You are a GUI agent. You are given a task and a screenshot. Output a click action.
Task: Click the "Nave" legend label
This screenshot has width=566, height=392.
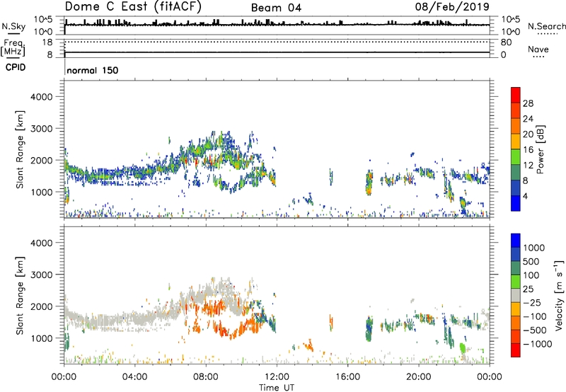point(538,50)
